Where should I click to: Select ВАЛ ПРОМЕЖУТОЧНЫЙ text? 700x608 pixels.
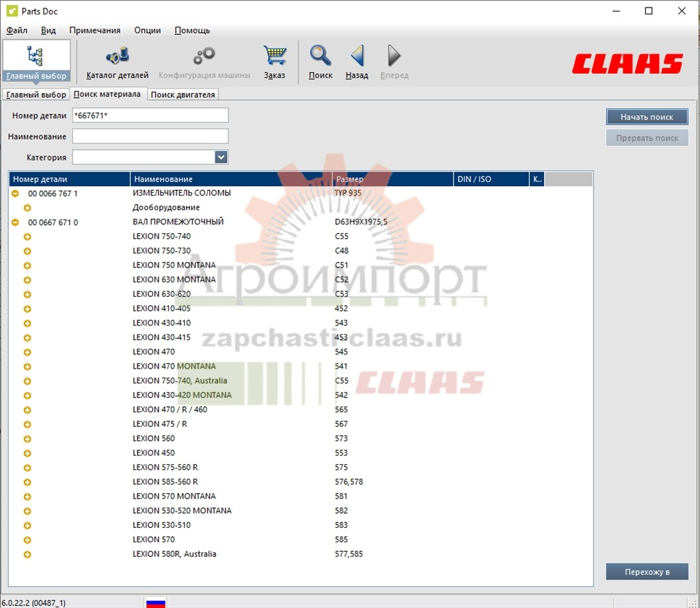point(178,222)
